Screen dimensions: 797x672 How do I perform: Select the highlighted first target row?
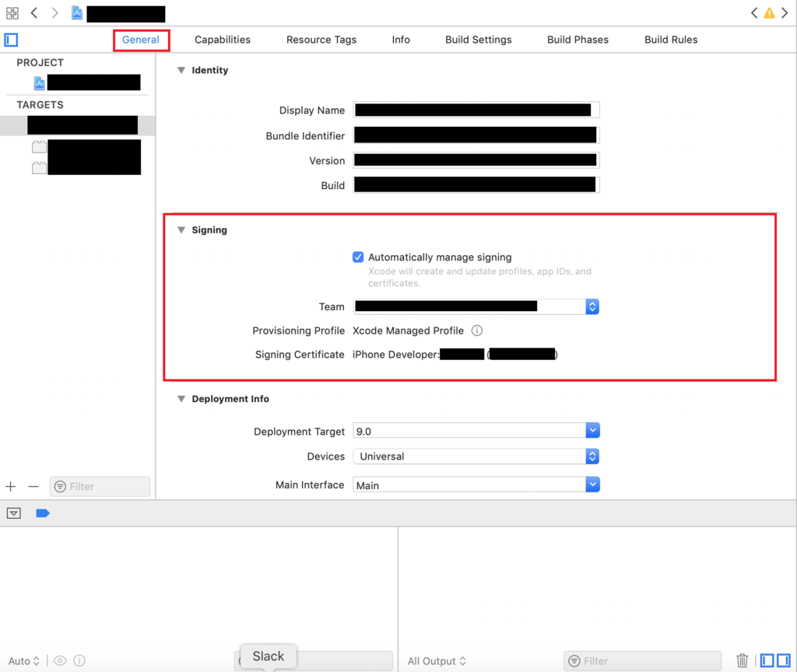click(x=77, y=125)
